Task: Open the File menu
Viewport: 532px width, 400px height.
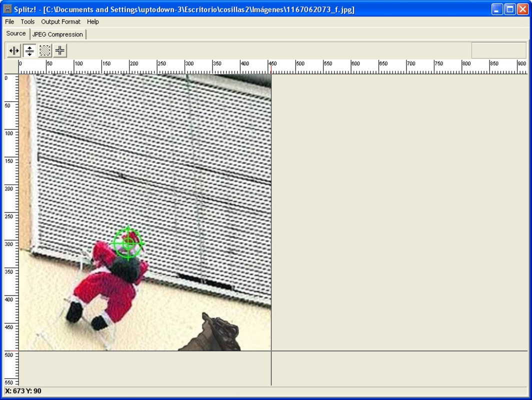Action: click(9, 21)
